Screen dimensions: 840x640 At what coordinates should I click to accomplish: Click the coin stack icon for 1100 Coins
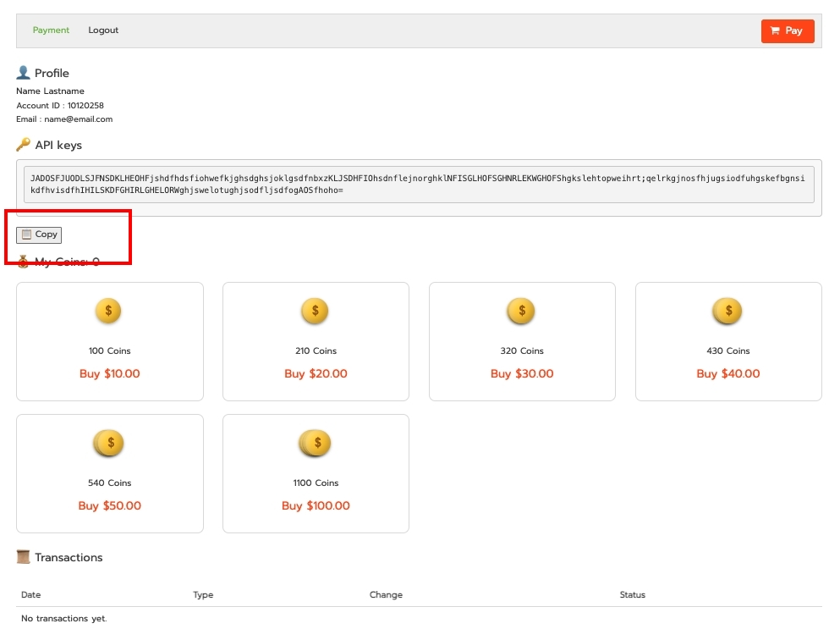315,443
